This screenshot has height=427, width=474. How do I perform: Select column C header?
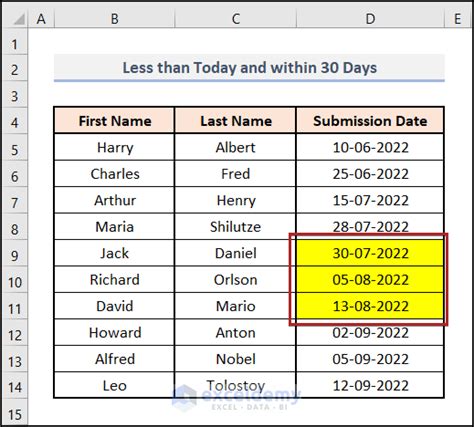[x=235, y=19]
